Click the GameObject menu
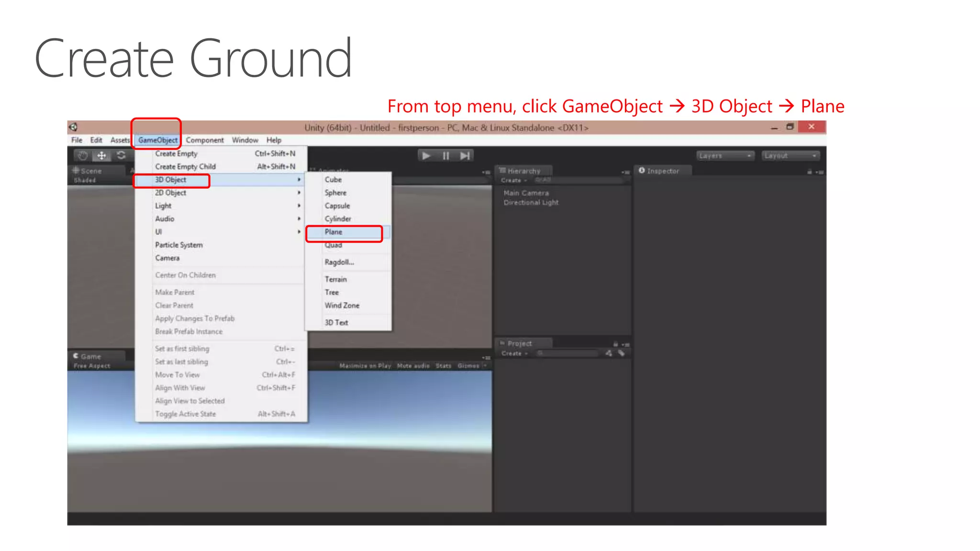Screen dimensions: 980x551 pos(158,140)
